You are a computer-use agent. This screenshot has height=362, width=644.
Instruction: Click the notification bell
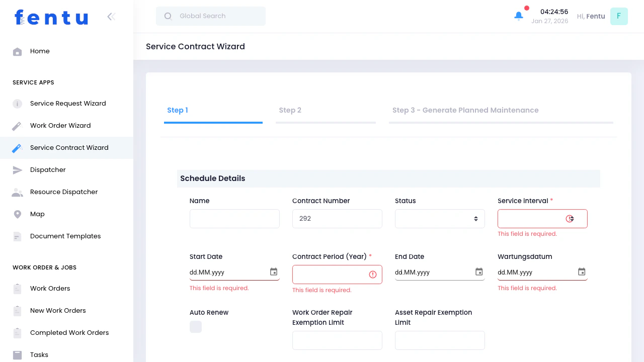point(518,16)
